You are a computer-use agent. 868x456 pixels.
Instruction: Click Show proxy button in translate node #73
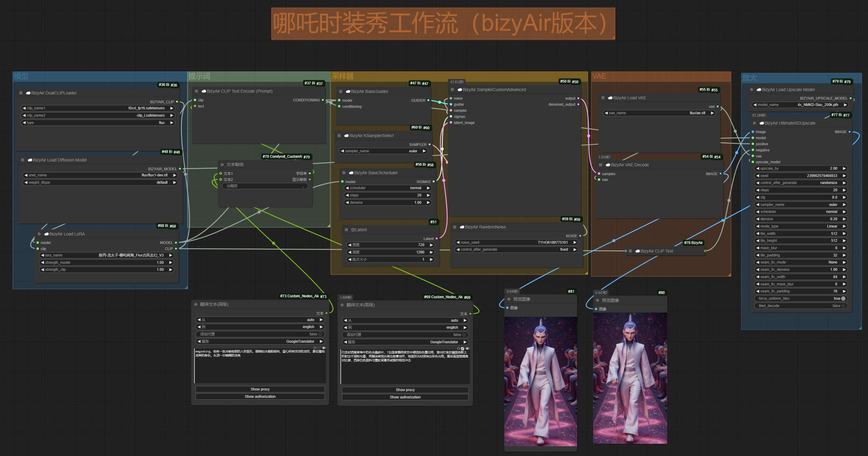pyautogui.click(x=260, y=389)
